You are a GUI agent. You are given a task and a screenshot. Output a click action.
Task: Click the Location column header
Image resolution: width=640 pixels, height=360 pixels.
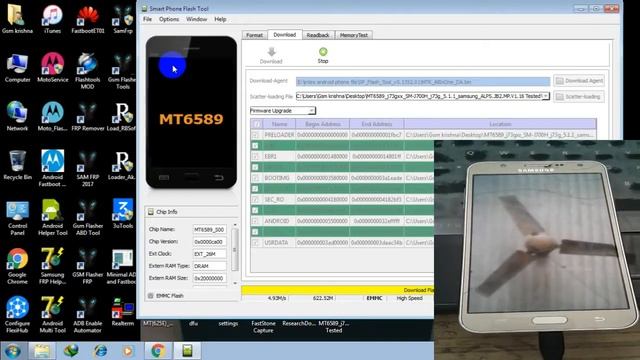500,124
